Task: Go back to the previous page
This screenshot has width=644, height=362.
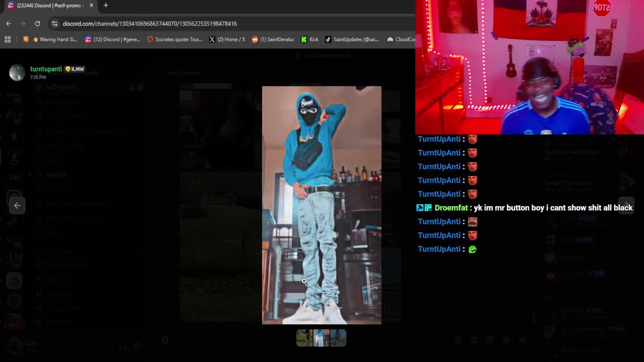Action: point(9,24)
